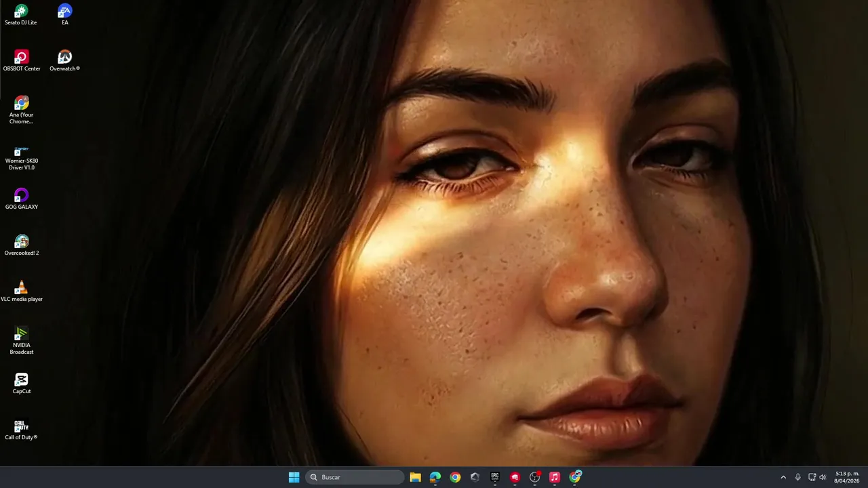Image resolution: width=868 pixels, height=488 pixels.
Task: Select the OBSBOT Center desktop icon
Action: pyautogui.click(x=21, y=61)
